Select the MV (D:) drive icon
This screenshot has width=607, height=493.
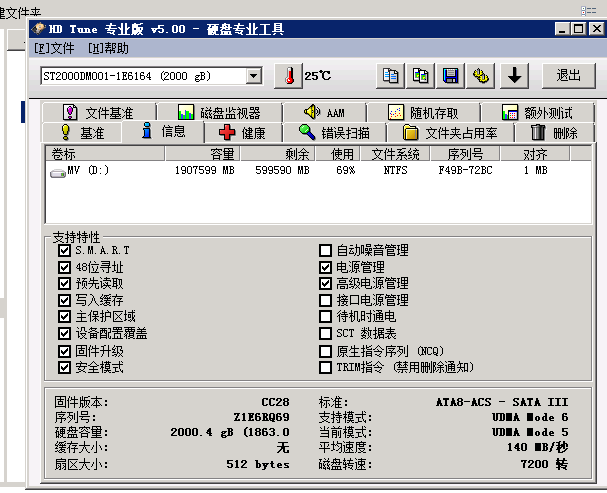[58, 173]
